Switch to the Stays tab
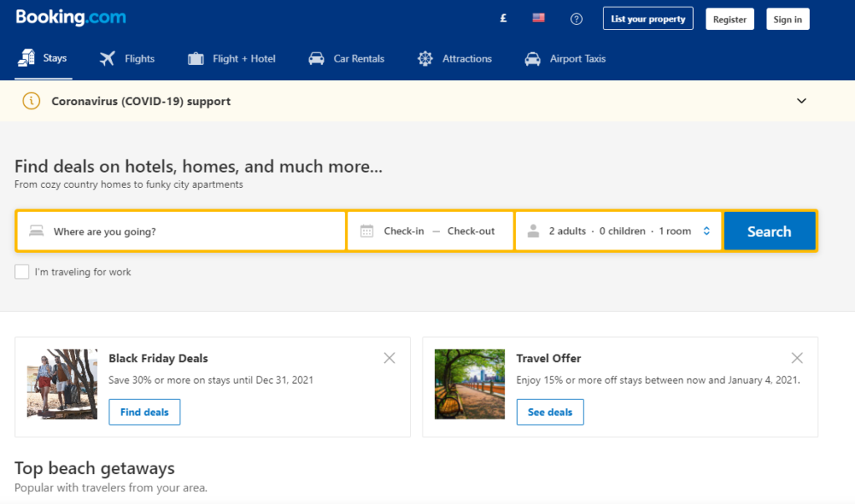The height and width of the screenshot is (504, 855). coord(43,58)
